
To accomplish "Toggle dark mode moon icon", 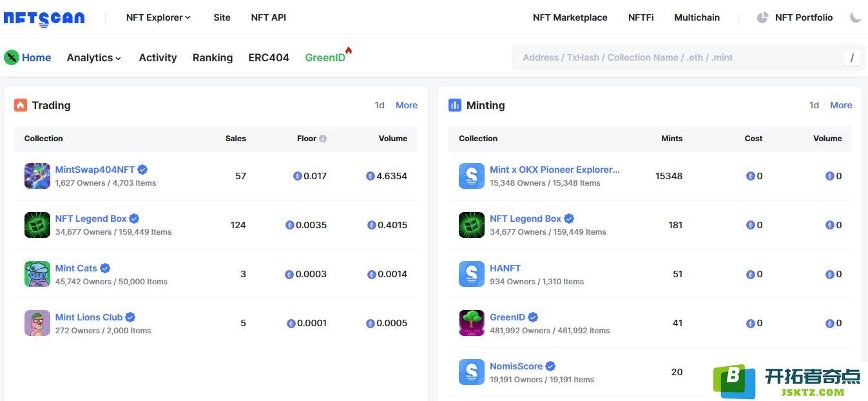I will pos(855,17).
